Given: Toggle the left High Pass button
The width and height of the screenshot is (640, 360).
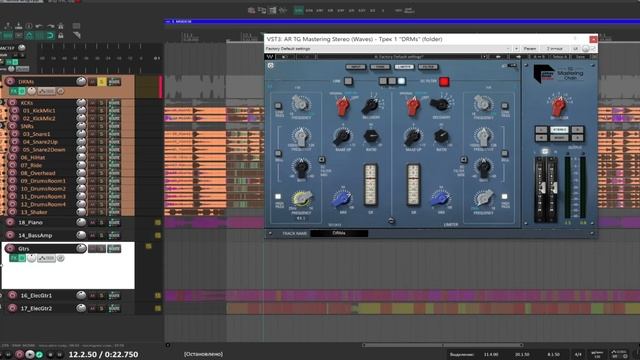Looking at the screenshot, I should point(278,197).
